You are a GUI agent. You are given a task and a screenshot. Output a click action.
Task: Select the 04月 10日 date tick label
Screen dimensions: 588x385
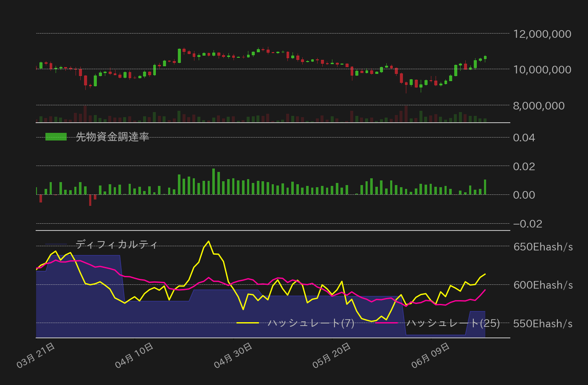pyautogui.click(x=135, y=355)
